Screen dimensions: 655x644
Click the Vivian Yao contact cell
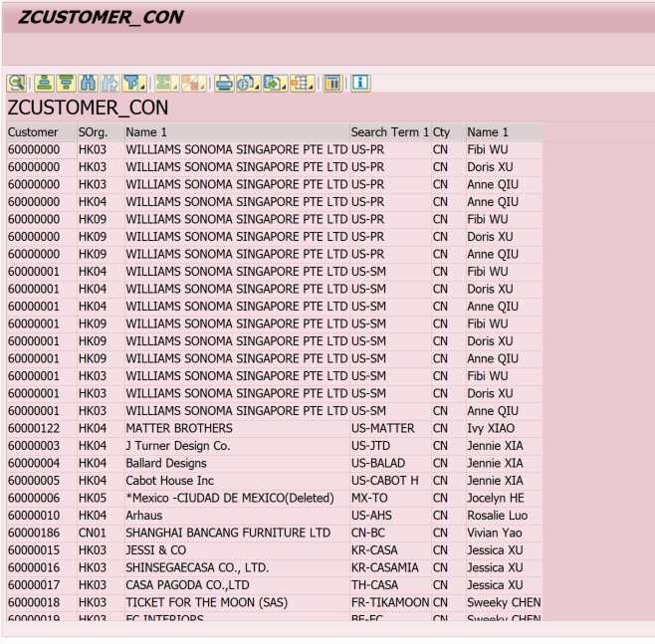pyautogui.click(x=493, y=534)
